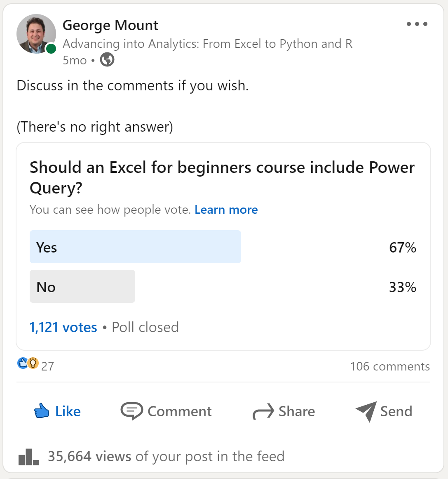The image size is (448, 479).
Task: Click the bar chart analytics icon
Action: pos(28,457)
